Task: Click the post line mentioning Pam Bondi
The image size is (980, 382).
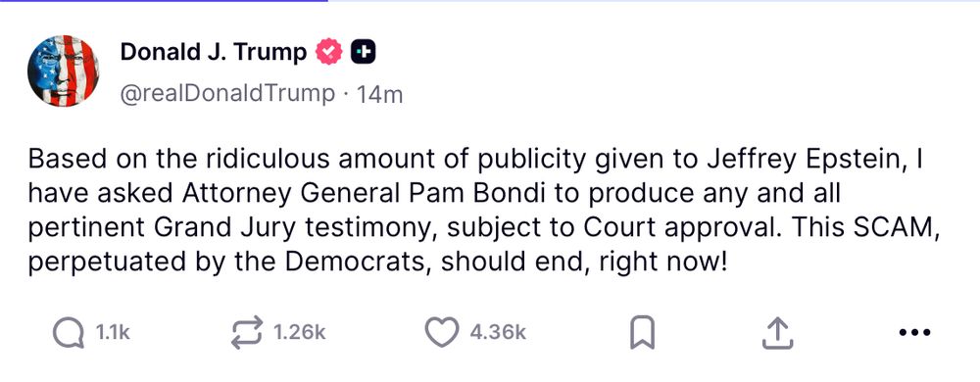Action: click(x=434, y=194)
